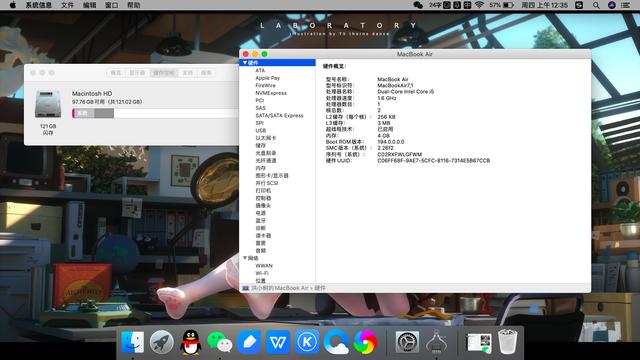Open Notification Center list icon
Viewport: 640px width, 360px height.
(626, 5)
